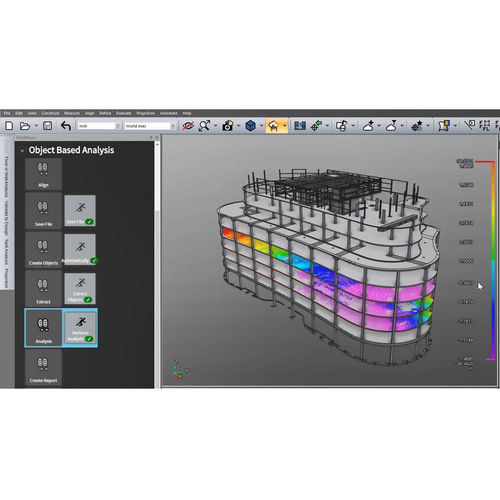Expand the arrow next to house cloud icon
Image resolution: width=500 pixels, height=500 pixels.
pos(284,126)
